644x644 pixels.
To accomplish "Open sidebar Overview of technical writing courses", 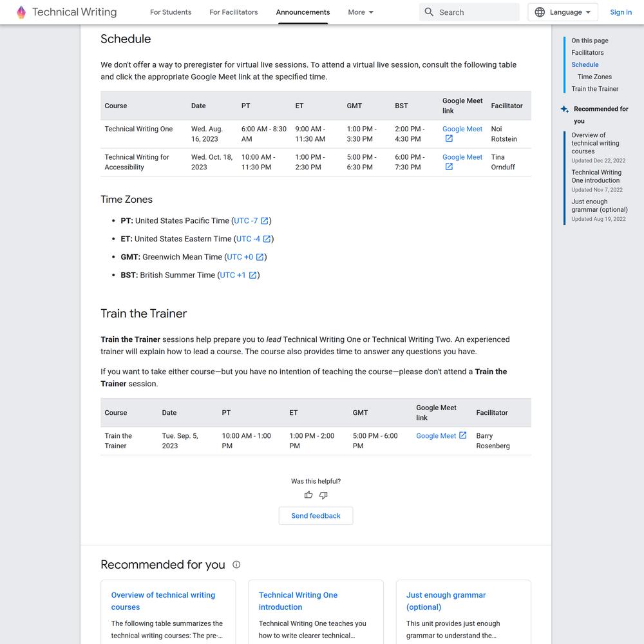I will coord(595,143).
